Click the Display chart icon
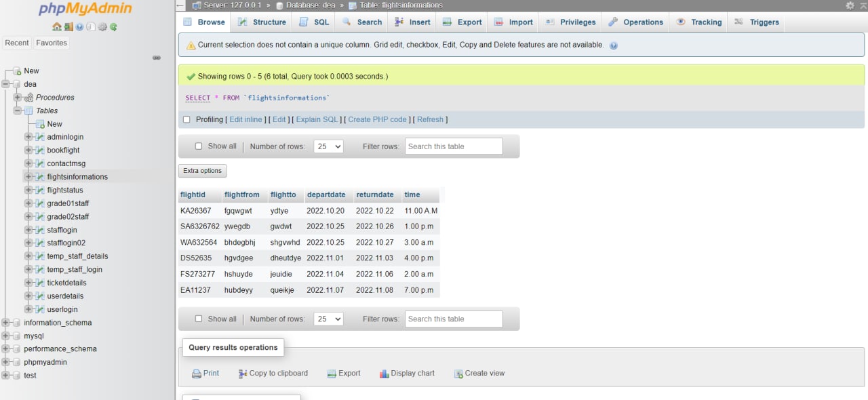Viewport: 868px width, 400px height. (384, 374)
